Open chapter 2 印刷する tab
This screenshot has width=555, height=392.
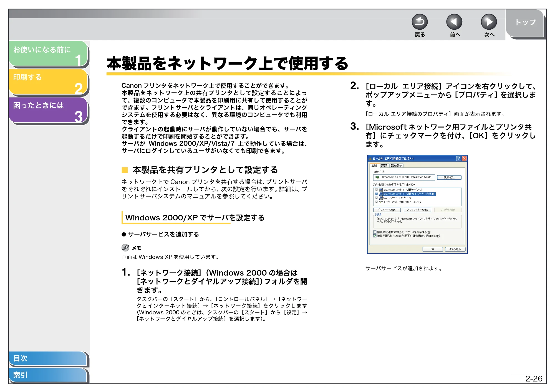pos(48,82)
